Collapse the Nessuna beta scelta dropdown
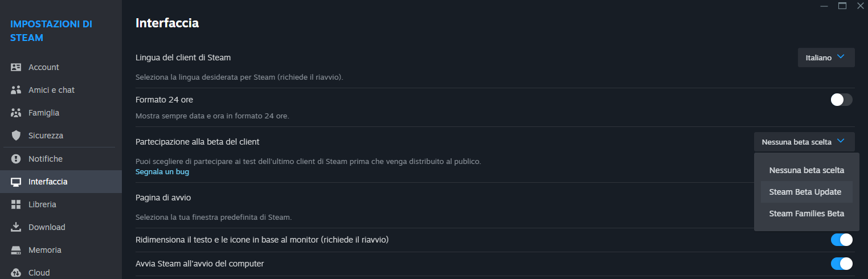Viewport: 868px width, 279px height. click(x=804, y=142)
